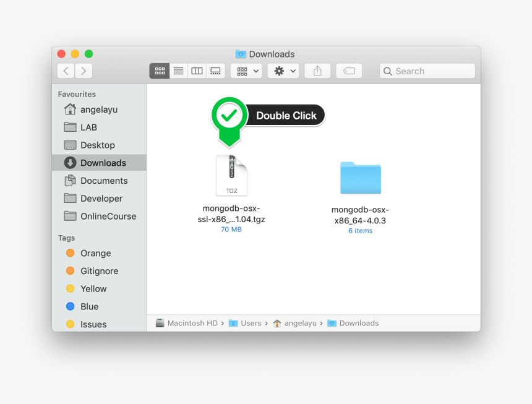Open OnlineCourse folder in sidebar
This screenshot has width=532, height=404.
click(x=99, y=217)
